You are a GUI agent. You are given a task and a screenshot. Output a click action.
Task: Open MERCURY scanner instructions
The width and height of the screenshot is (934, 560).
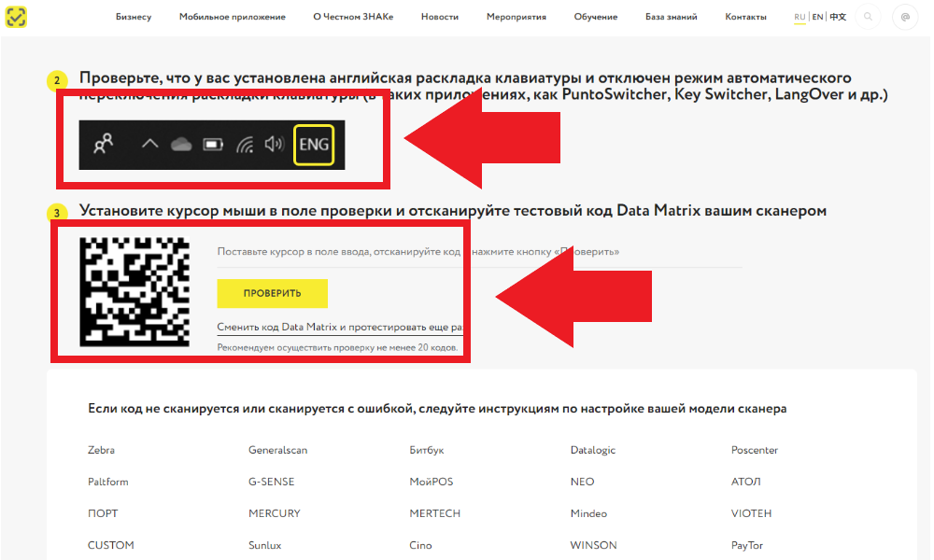pos(274,513)
